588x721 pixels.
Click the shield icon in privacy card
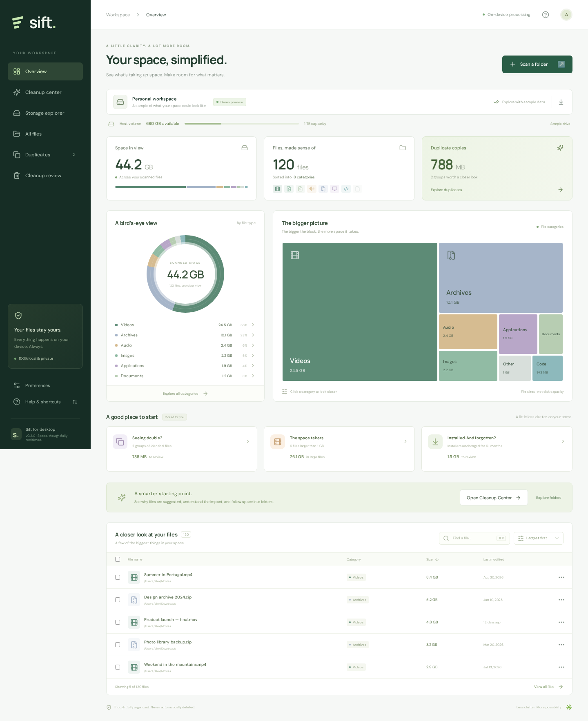tap(18, 316)
